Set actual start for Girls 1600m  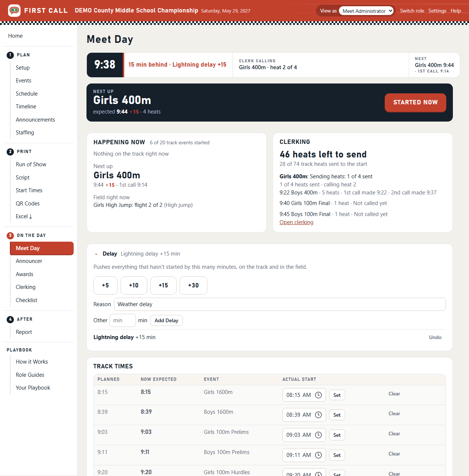tap(337, 395)
